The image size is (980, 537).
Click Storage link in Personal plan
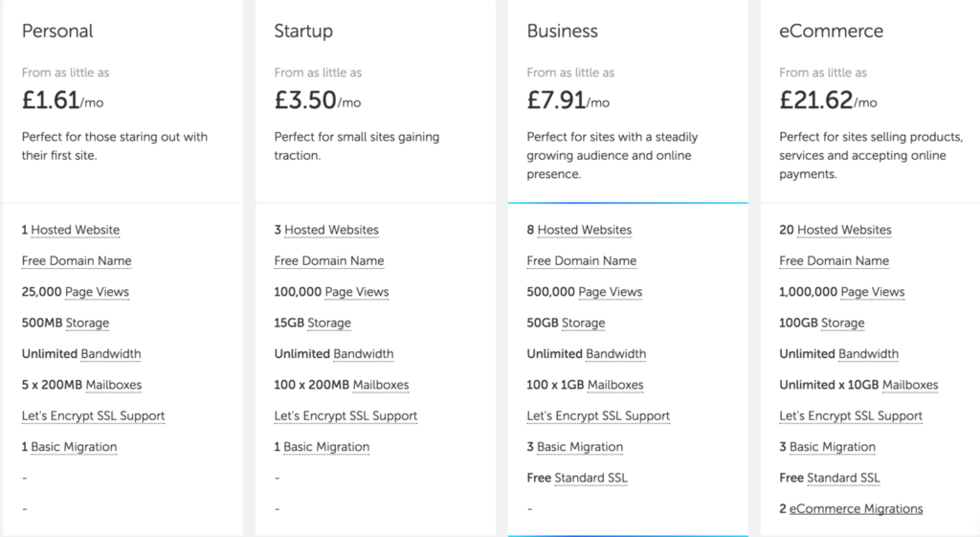pos(87,324)
